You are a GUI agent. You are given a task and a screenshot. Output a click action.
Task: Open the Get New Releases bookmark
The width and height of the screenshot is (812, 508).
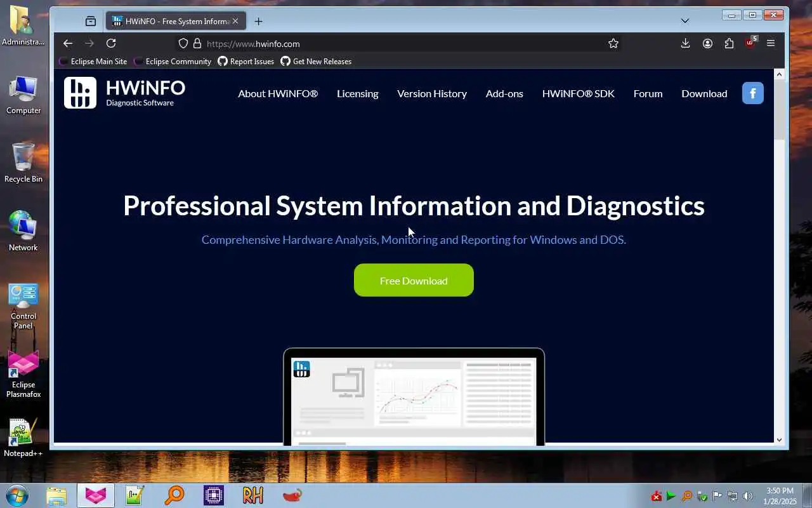coord(316,62)
